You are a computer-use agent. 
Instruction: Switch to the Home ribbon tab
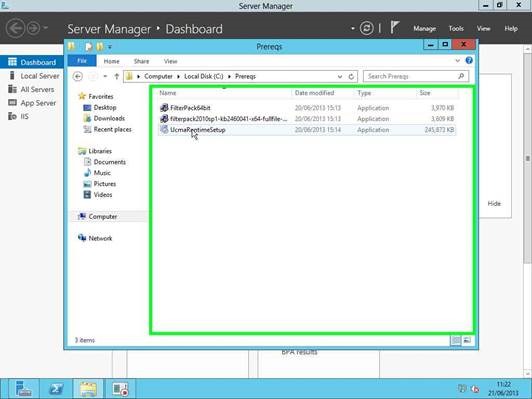[x=111, y=61]
